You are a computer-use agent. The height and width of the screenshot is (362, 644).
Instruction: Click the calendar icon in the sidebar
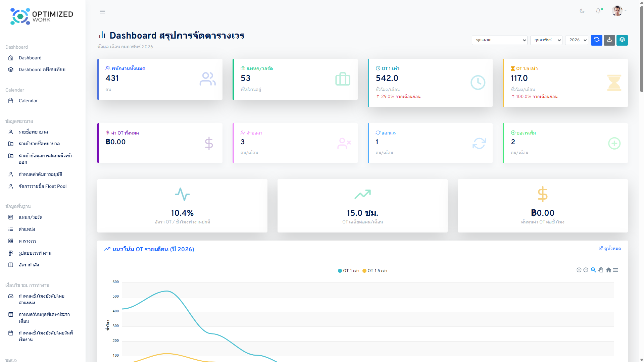[x=11, y=101]
